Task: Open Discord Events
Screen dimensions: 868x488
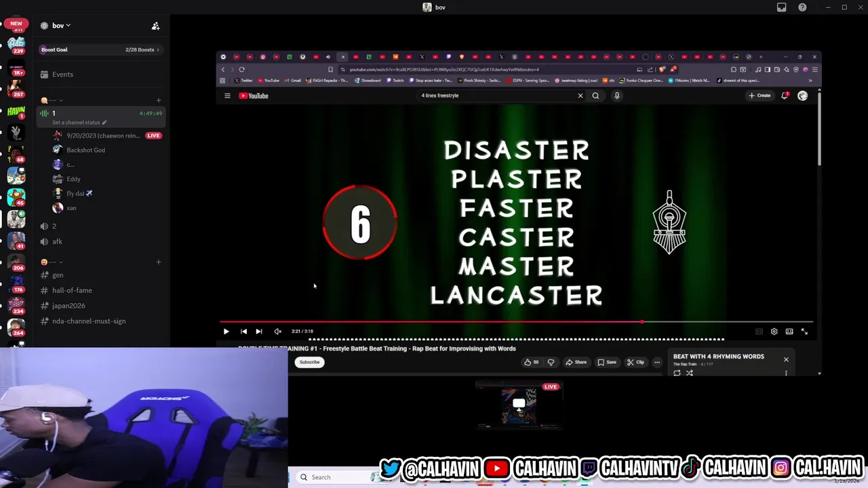Action: [x=100, y=75]
